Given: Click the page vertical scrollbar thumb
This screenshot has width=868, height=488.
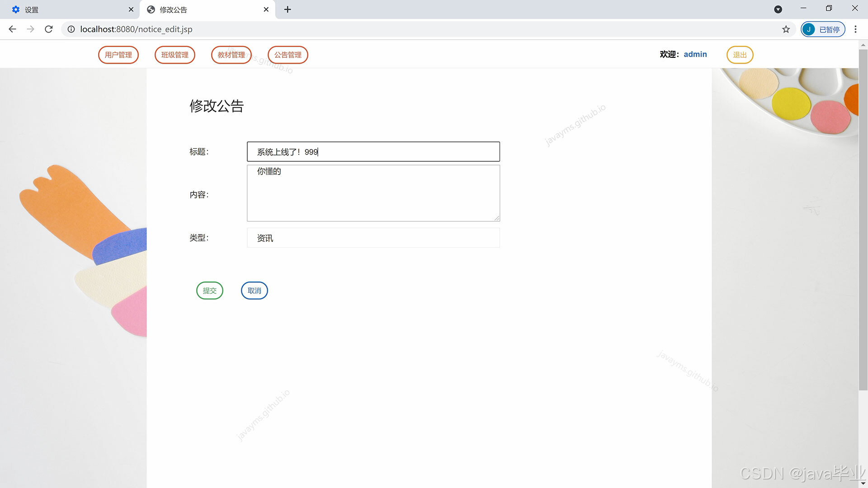Looking at the screenshot, I should [x=863, y=220].
